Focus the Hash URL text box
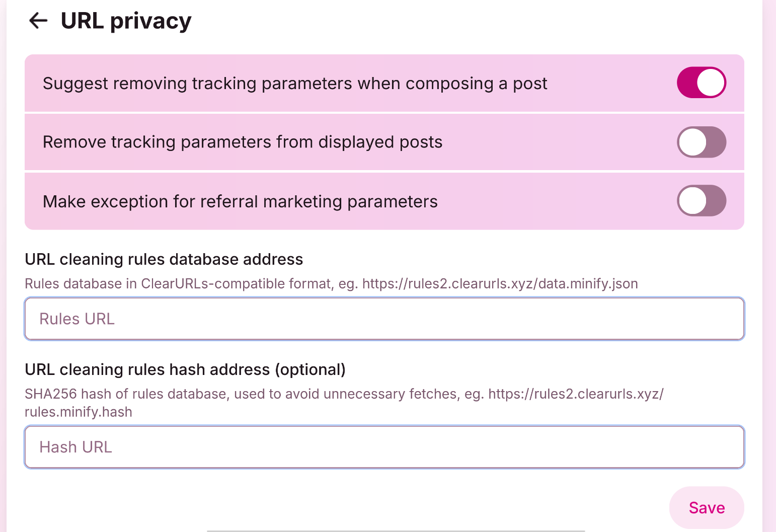776x532 pixels. point(384,447)
